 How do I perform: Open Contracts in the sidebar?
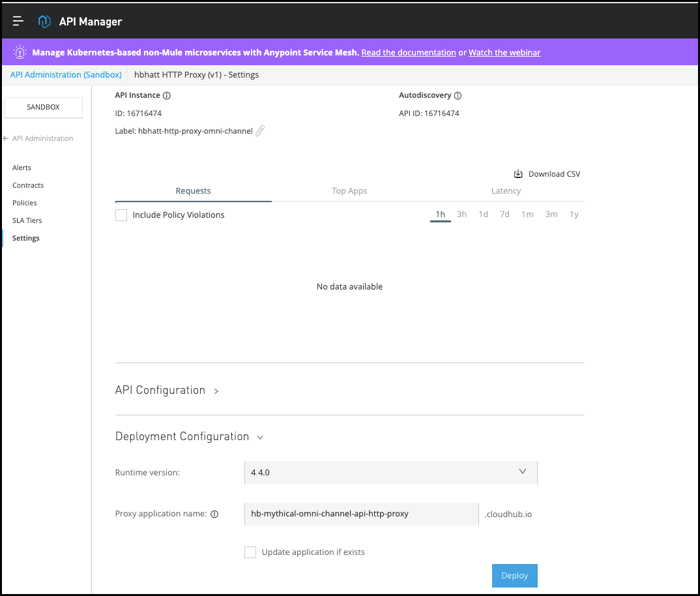[x=28, y=185]
